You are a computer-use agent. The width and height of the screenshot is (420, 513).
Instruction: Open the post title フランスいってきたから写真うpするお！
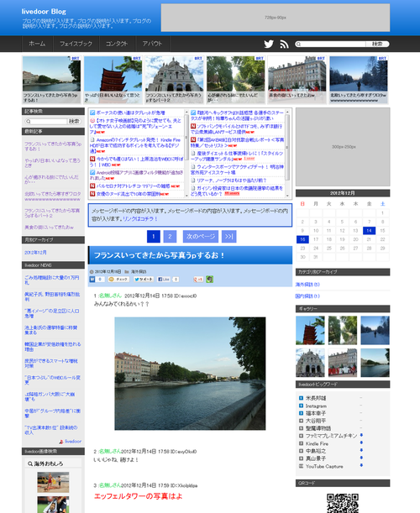[x=159, y=255]
